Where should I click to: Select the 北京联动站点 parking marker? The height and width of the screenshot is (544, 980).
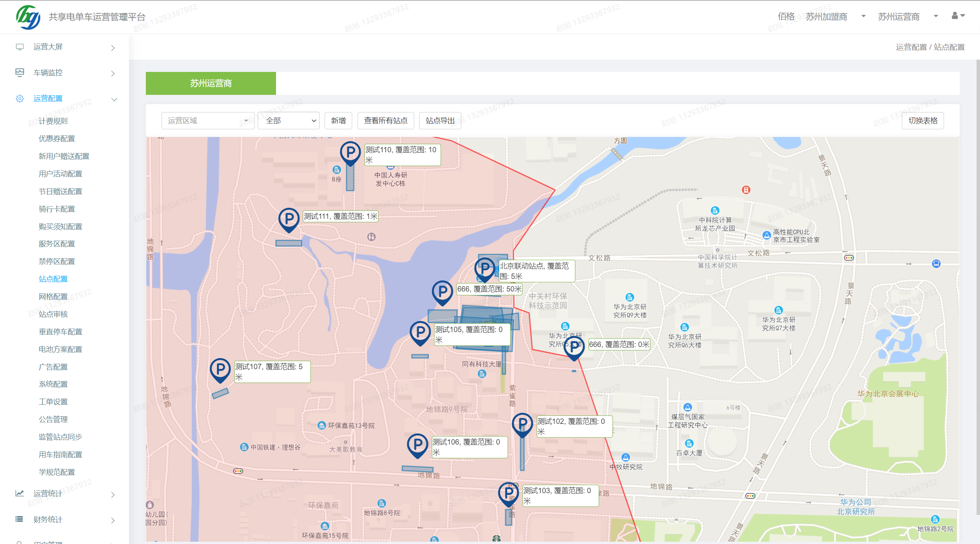coord(485,269)
